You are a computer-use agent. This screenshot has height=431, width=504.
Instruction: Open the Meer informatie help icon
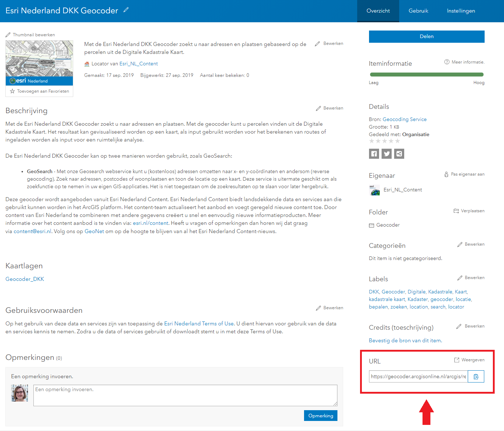(x=447, y=62)
